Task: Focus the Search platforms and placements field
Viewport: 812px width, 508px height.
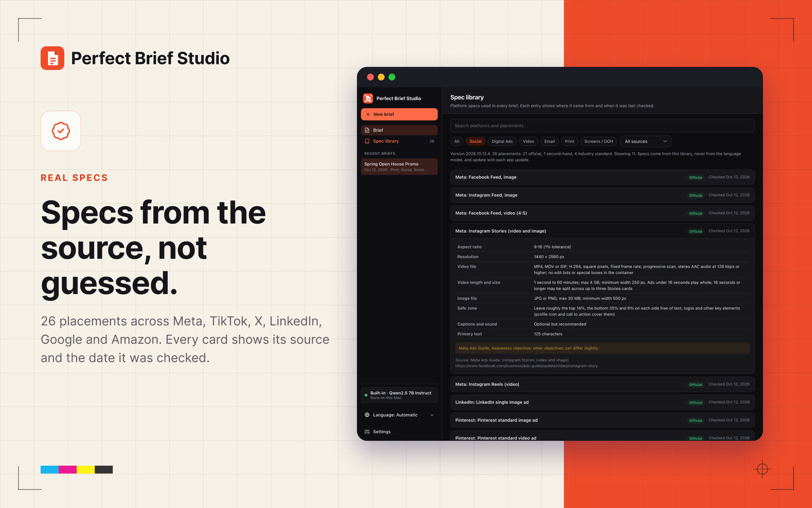Action: [602, 125]
